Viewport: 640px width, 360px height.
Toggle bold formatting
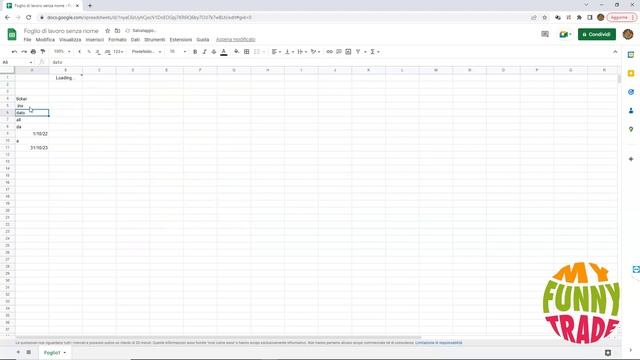195,52
